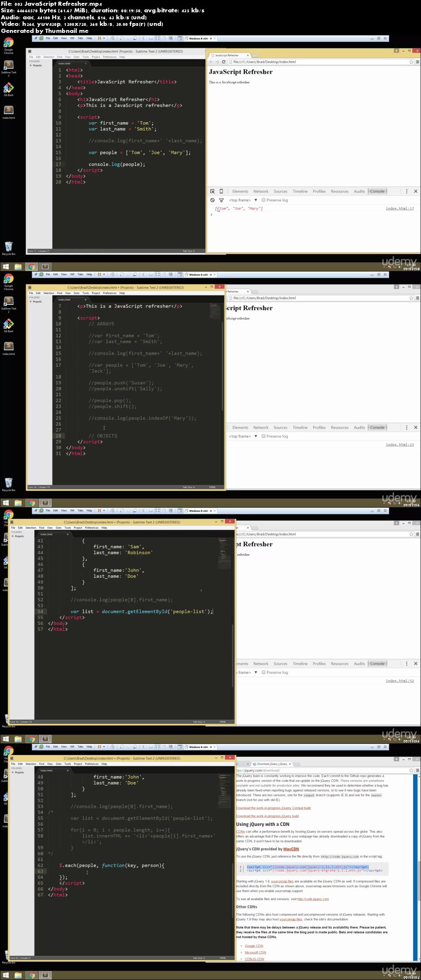The width and height of the screenshot is (421, 980).
Task: Open DevTools Sources tab in third frame
Action: pyautogui.click(x=280, y=664)
